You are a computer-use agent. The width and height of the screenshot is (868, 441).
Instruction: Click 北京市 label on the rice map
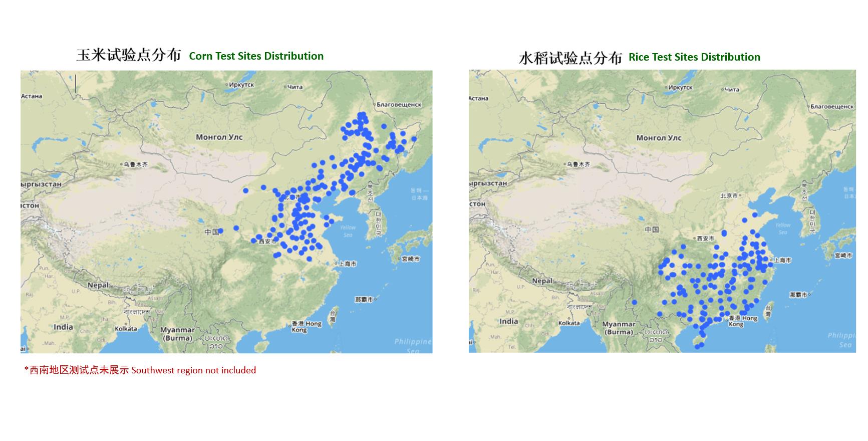tap(729, 195)
